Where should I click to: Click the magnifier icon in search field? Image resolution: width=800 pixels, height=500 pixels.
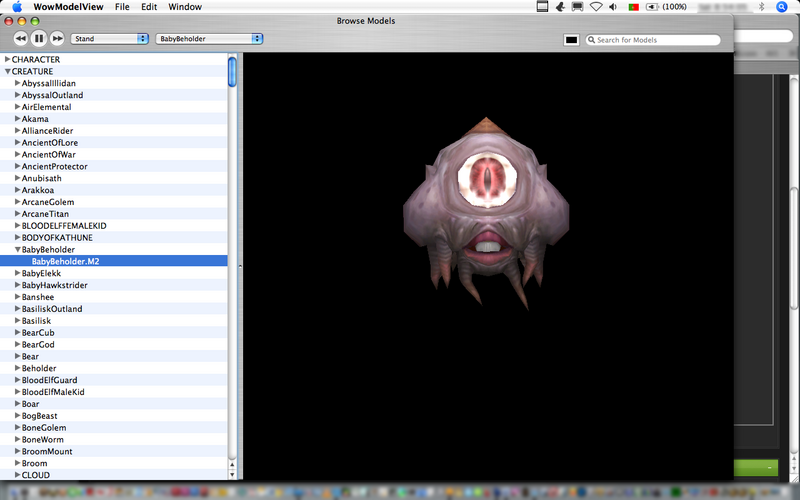point(591,40)
